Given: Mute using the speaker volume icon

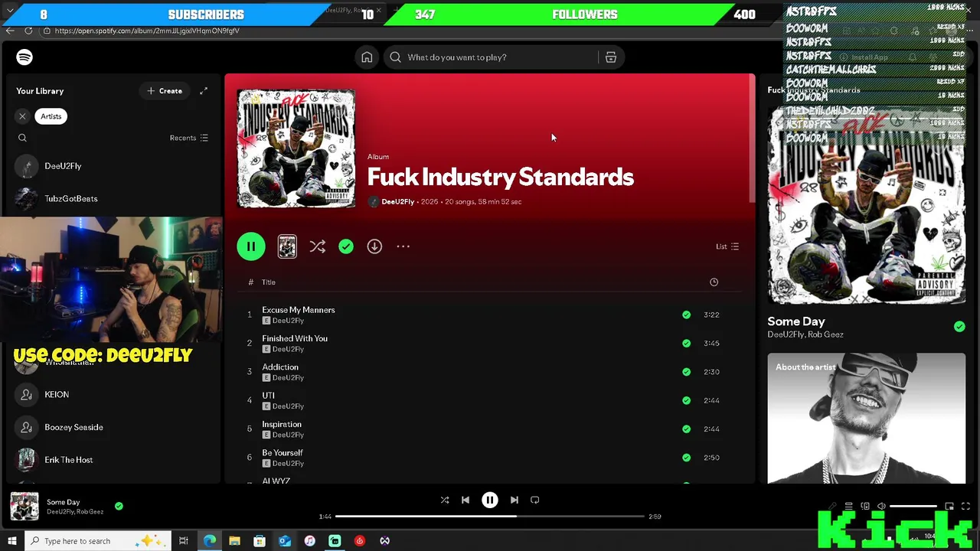Looking at the screenshot, I should pyautogui.click(x=881, y=507).
